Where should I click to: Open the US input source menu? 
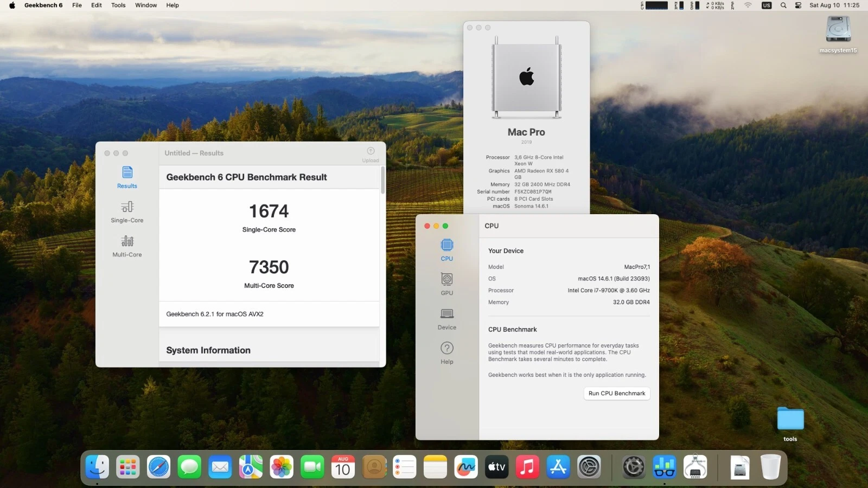click(767, 5)
